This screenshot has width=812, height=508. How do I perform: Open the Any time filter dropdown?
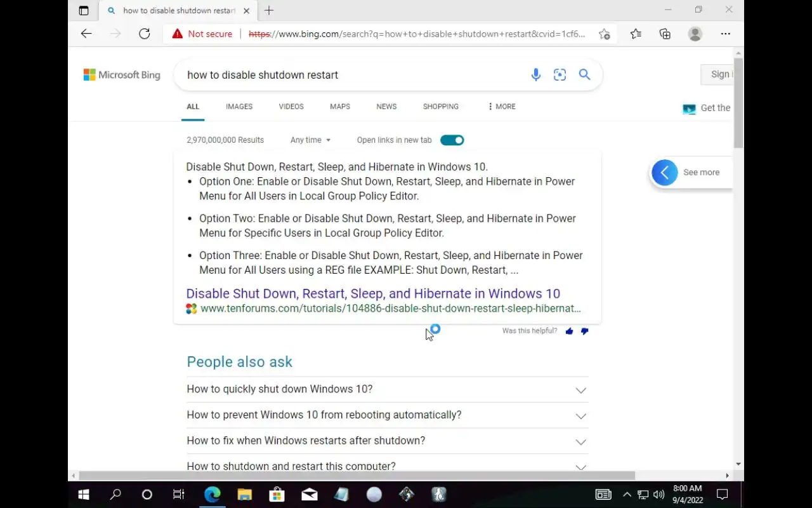pos(310,140)
